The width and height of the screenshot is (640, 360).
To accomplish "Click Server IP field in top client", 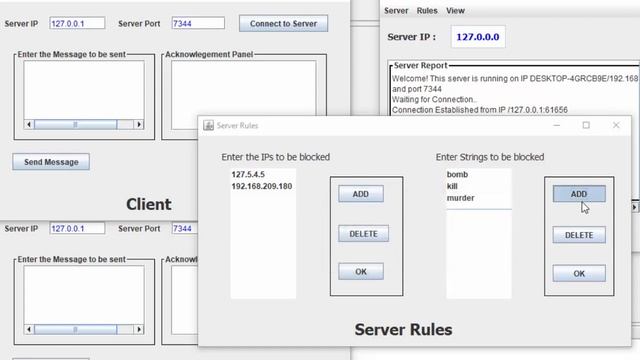I will tap(77, 23).
